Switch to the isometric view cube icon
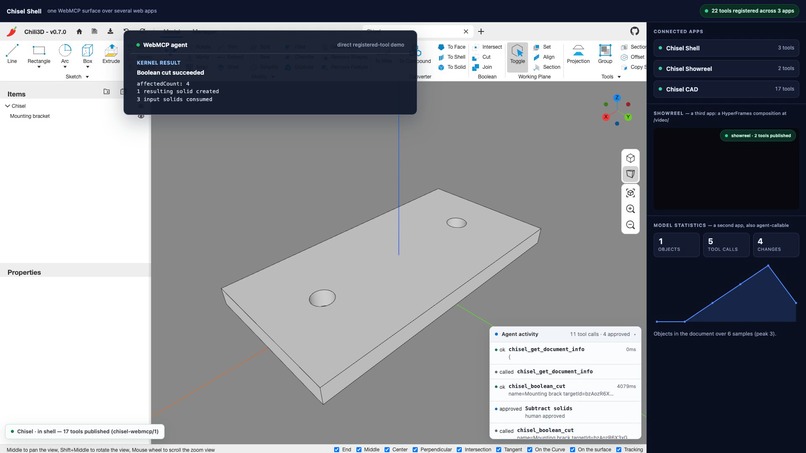Viewport: 806px width, 453px height. tap(630, 158)
